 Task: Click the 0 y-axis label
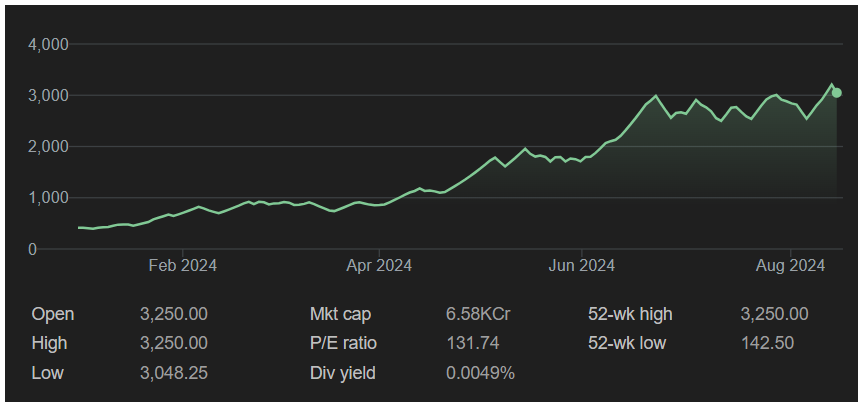[33, 249]
